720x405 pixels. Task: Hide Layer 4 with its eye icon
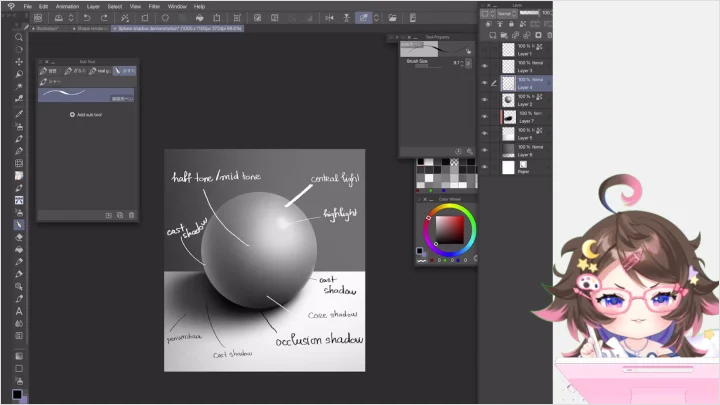coord(484,83)
